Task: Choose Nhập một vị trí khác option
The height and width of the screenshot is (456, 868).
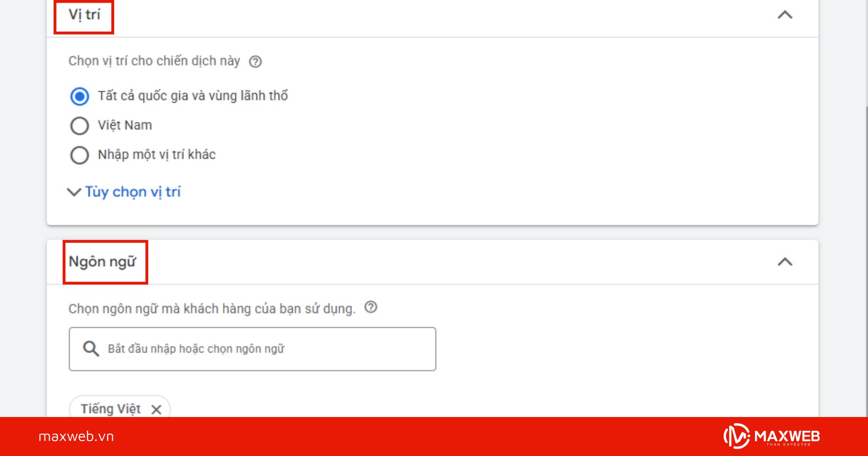Action: (80, 154)
